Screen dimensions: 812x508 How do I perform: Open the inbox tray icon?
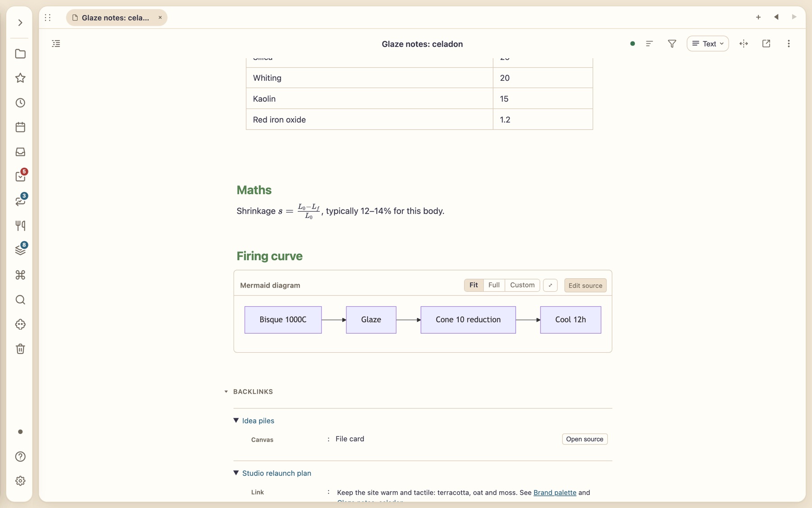(20, 152)
